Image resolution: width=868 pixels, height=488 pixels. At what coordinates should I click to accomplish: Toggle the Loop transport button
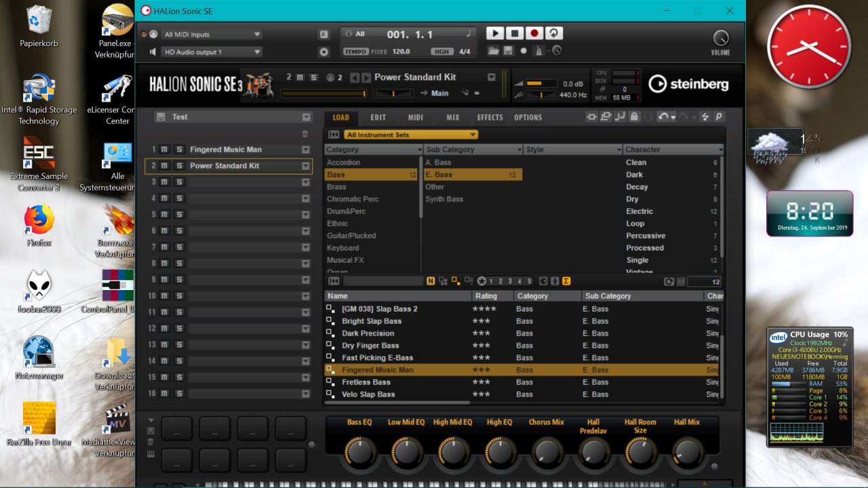coord(554,33)
